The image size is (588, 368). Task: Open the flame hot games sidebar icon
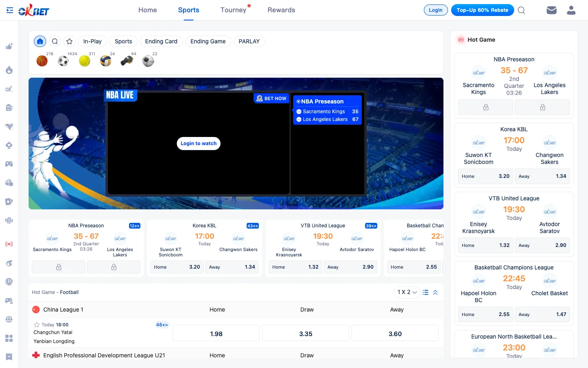[9, 70]
